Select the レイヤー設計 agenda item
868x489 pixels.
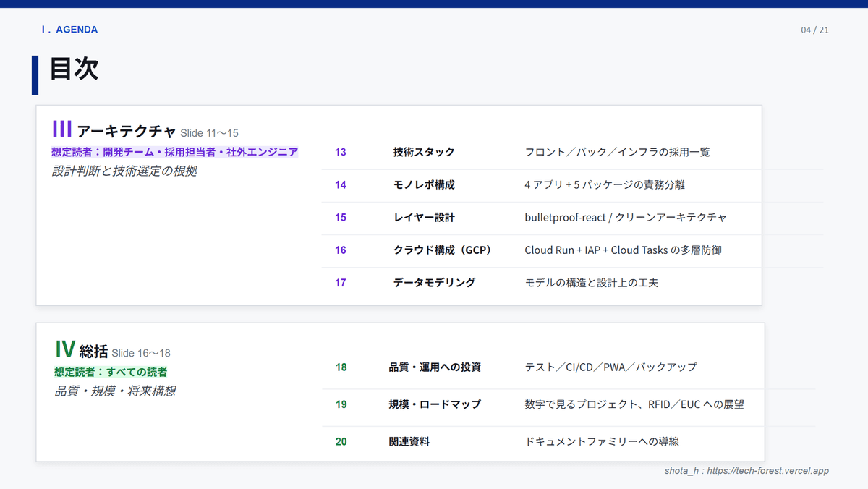tap(424, 217)
